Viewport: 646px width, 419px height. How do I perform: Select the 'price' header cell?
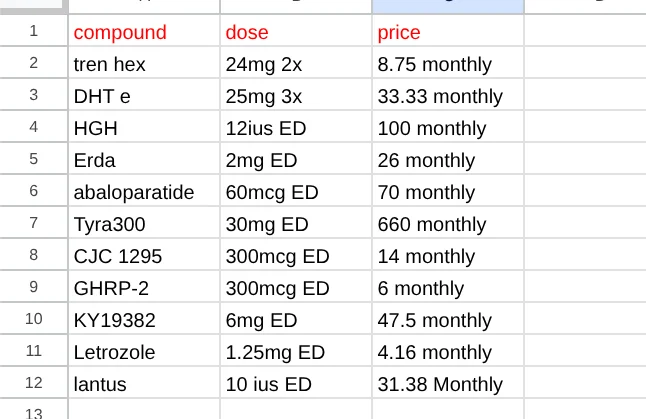click(448, 30)
